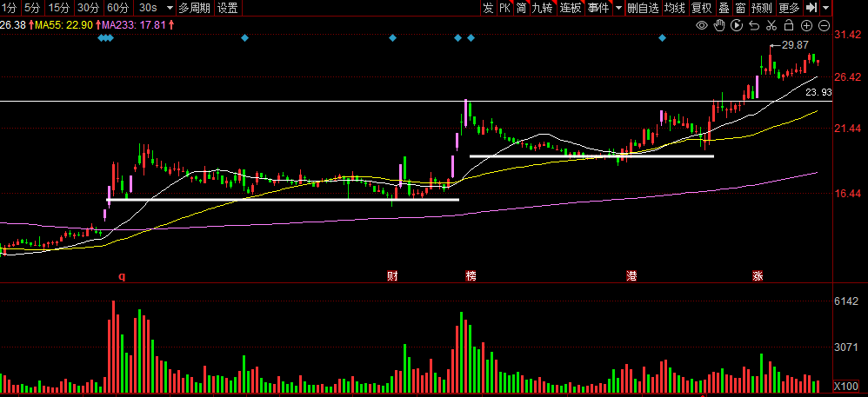Click the 预测 forecast button
The width and height of the screenshot is (868, 397).
762,8
